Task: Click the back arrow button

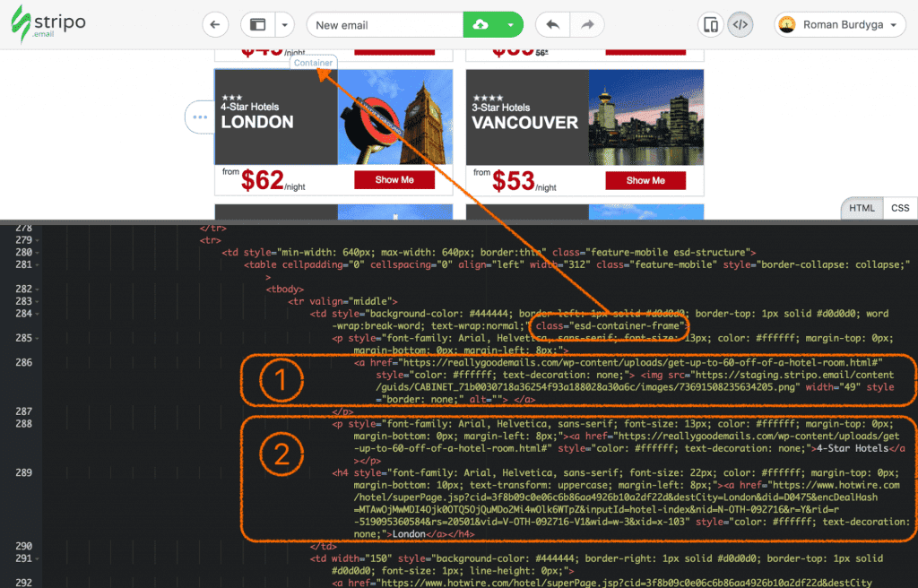Action: click(215, 25)
